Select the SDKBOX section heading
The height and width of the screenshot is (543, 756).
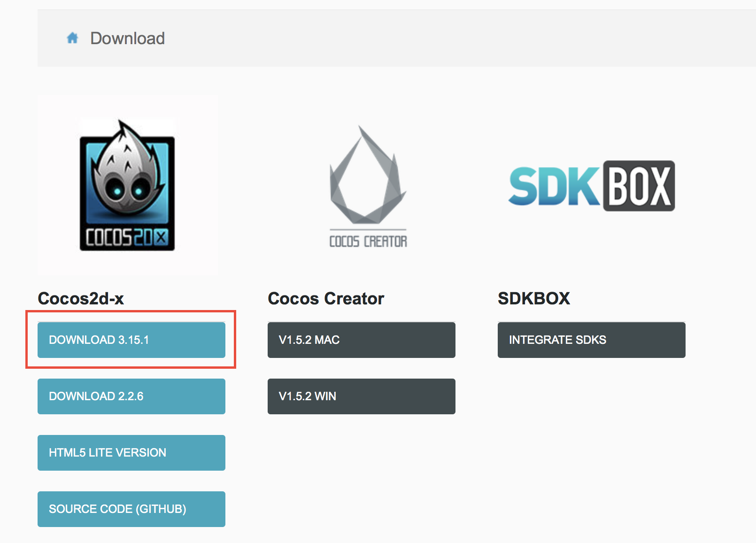534,299
